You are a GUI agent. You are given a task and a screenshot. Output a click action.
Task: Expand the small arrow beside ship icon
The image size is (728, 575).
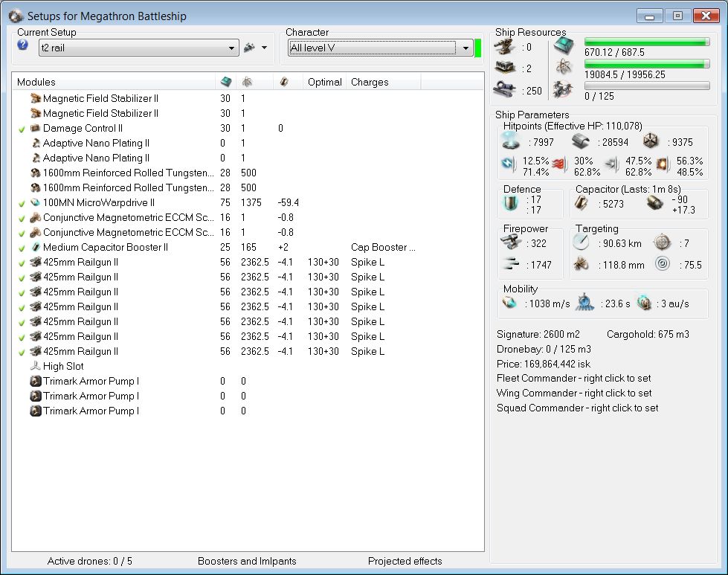264,48
